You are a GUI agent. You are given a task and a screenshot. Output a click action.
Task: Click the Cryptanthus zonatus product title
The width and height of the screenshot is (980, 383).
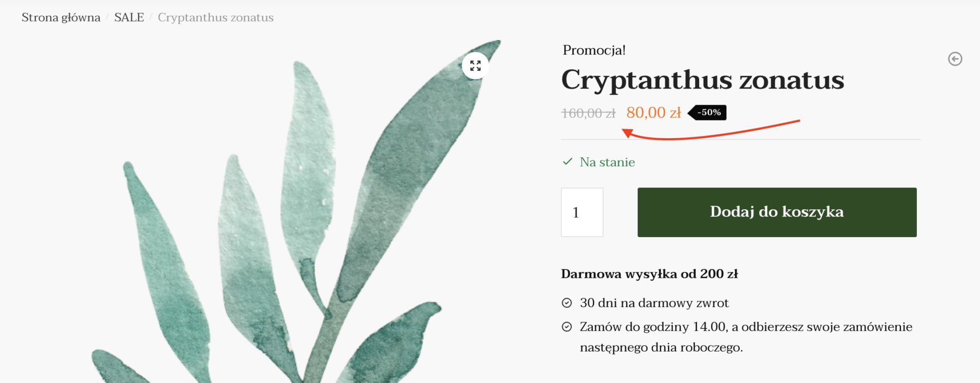pyautogui.click(x=702, y=80)
